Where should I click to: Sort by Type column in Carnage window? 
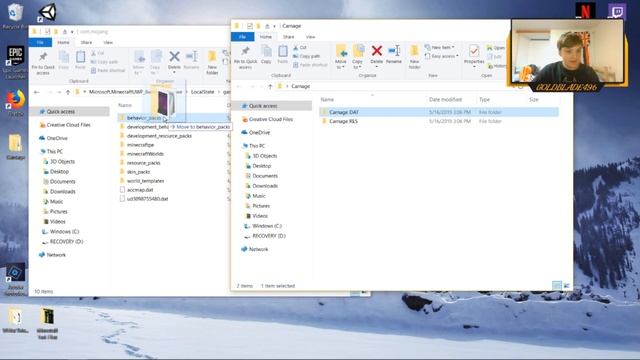pyautogui.click(x=484, y=100)
